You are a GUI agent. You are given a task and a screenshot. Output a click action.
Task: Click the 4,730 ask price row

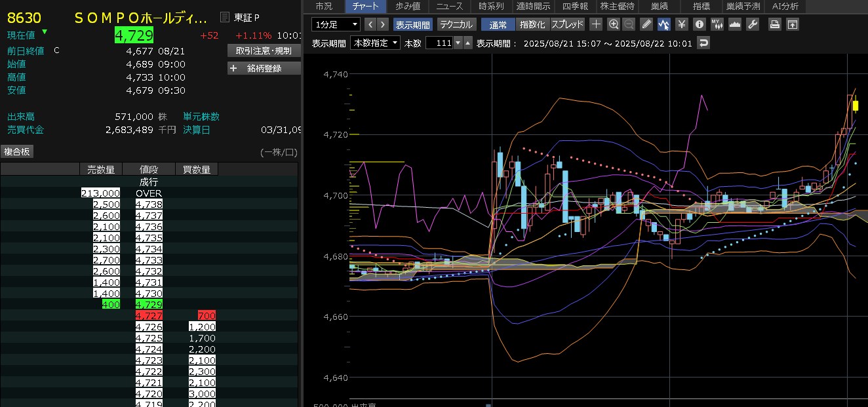pyautogui.click(x=149, y=294)
